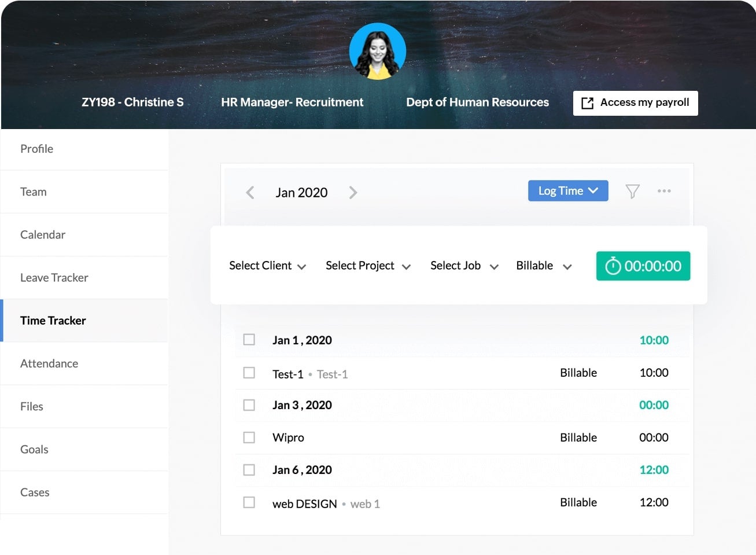Expand the Select Client dropdown
The height and width of the screenshot is (555, 756).
(x=267, y=266)
